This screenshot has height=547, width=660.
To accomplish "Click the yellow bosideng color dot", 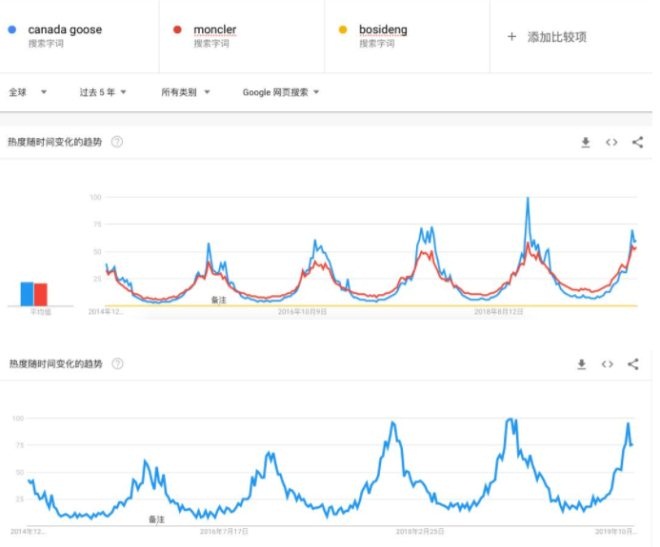I will (343, 29).
